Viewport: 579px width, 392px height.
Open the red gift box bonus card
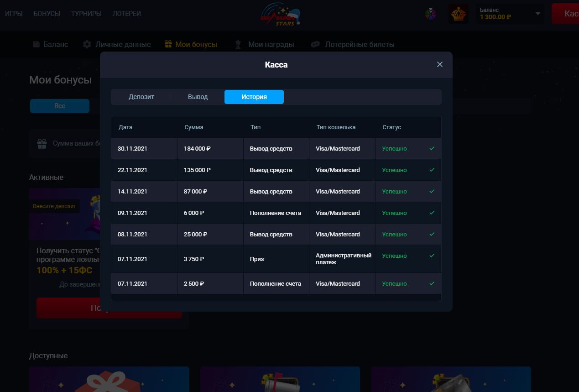[109, 379]
